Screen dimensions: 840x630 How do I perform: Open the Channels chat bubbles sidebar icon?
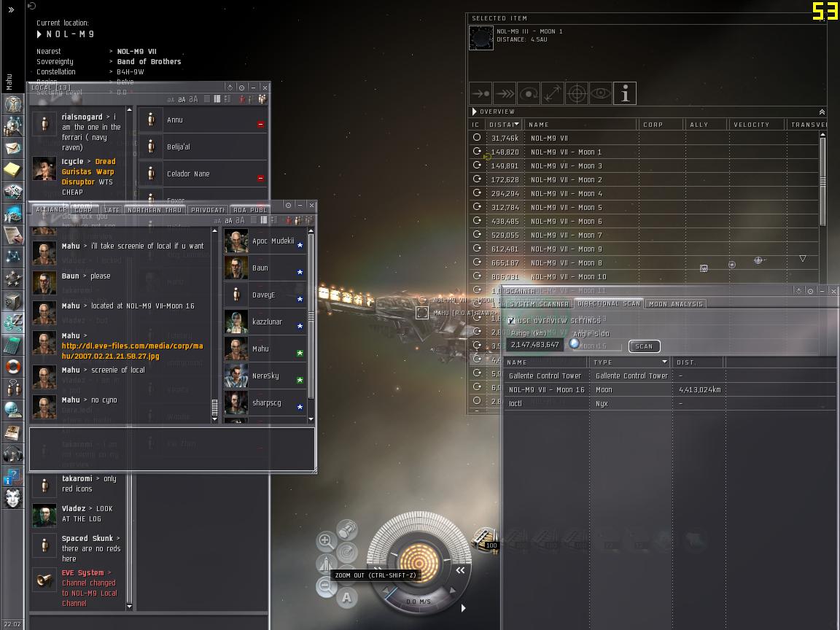point(13,388)
